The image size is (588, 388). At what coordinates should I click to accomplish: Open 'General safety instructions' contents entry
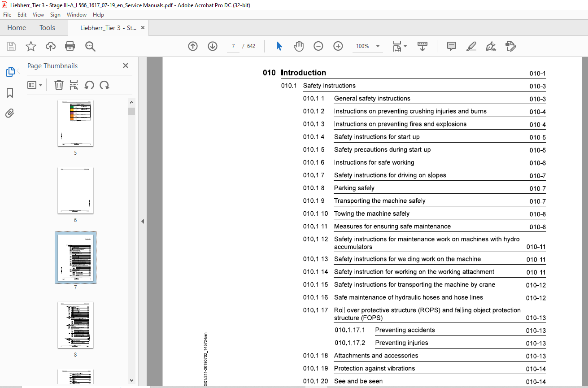click(x=372, y=99)
